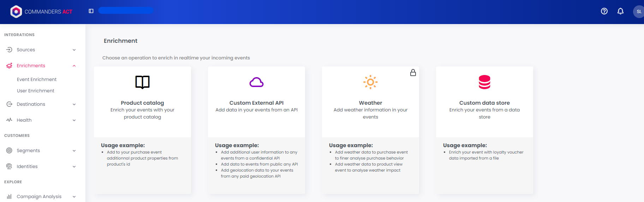This screenshot has width=644, height=202.
Task: Click the Weather sun icon
Action: click(370, 82)
